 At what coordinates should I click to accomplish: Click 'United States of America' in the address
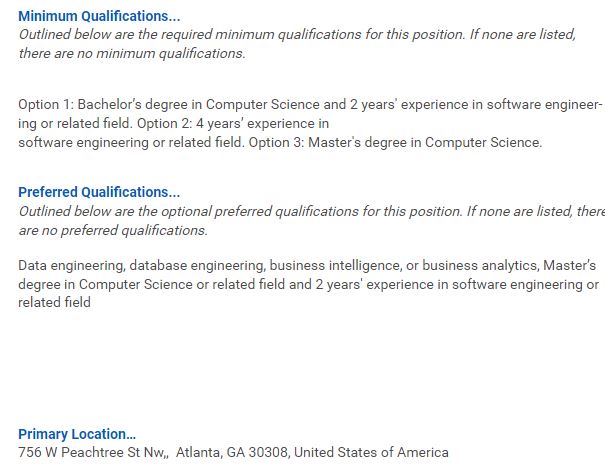(x=371, y=452)
